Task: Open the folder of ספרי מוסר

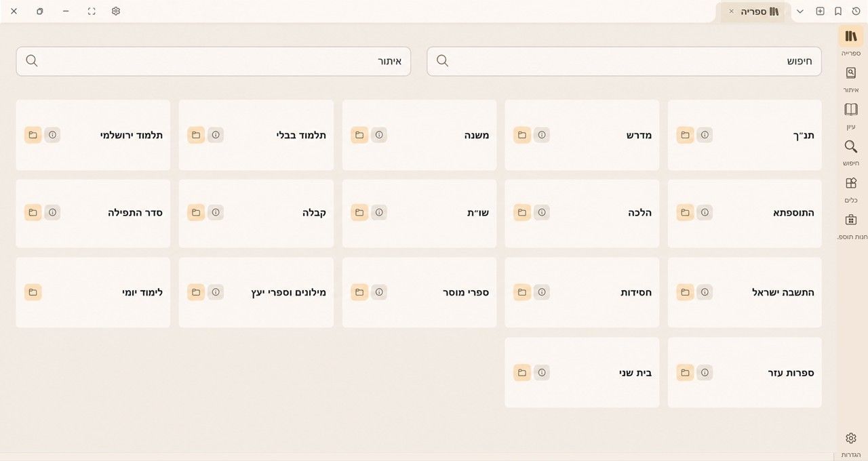Action: click(359, 292)
